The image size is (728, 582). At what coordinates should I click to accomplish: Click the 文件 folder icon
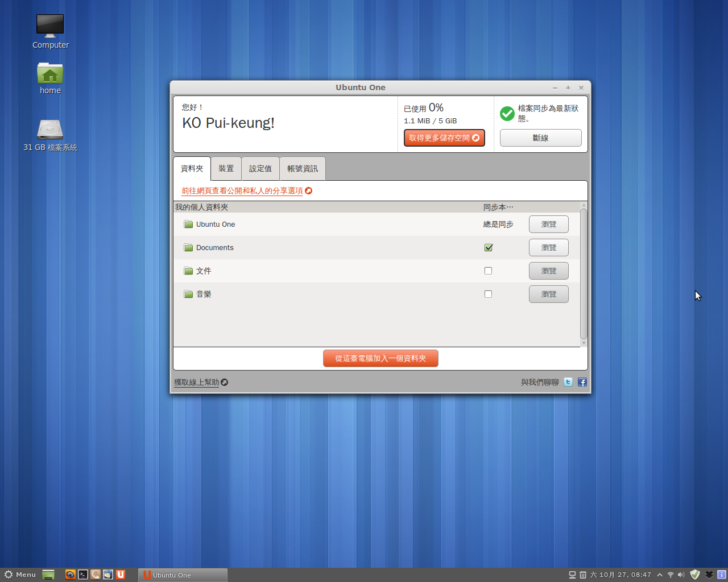tap(188, 271)
